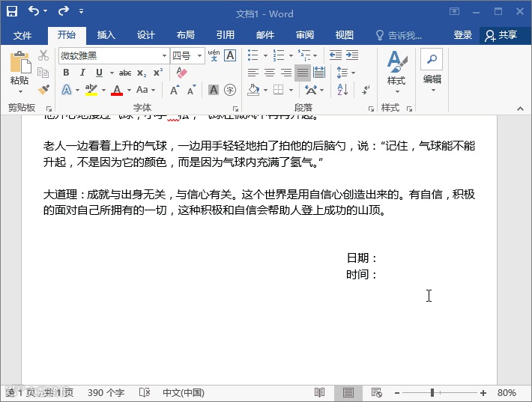Switch to the 布局 tab
Image resolution: width=532 pixels, height=402 pixels.
[x=185, y=35]
